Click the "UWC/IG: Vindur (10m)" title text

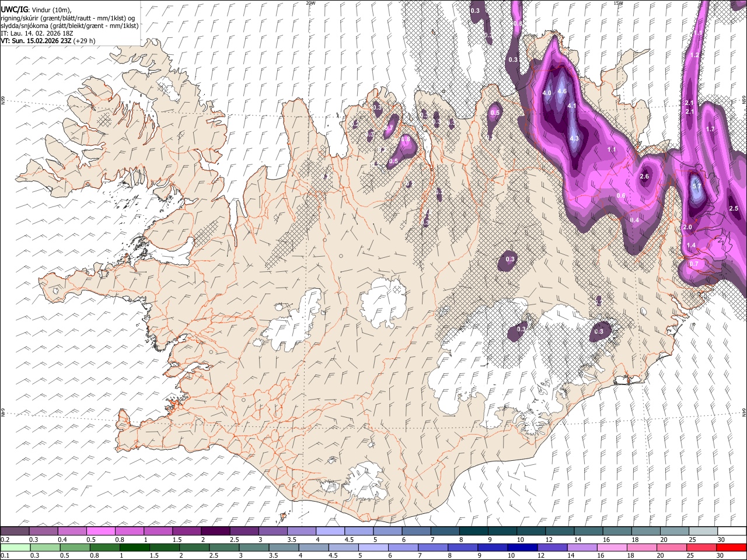coord(36,10)
